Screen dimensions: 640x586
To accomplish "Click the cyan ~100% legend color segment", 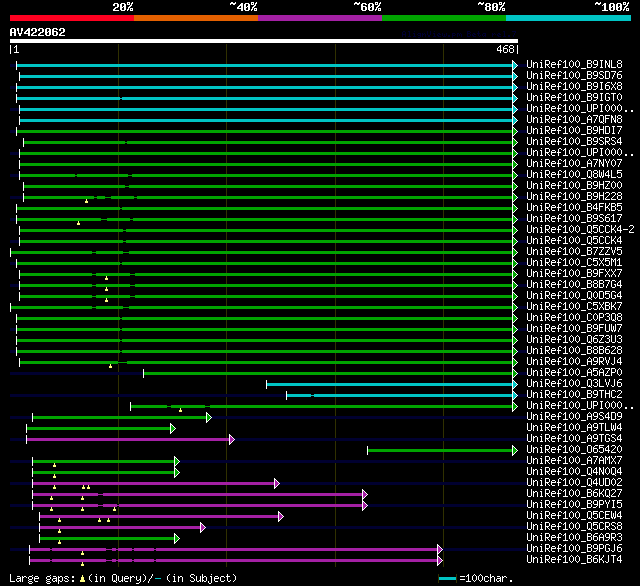I will pyautogui.click(x=567, y=18).
